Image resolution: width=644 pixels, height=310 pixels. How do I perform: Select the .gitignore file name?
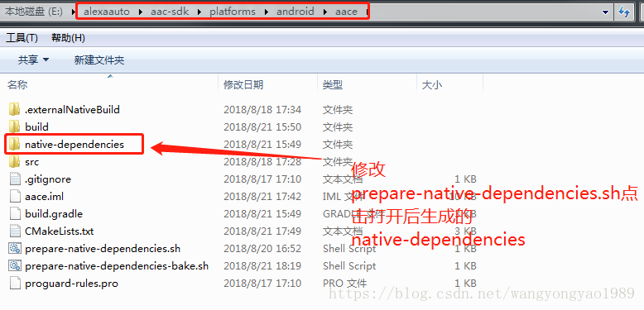click(x=48, y=179)
